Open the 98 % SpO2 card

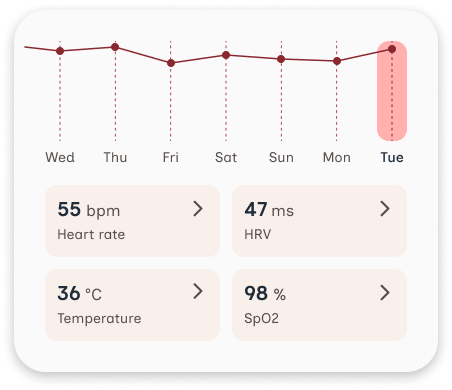(x=319, y=305)
